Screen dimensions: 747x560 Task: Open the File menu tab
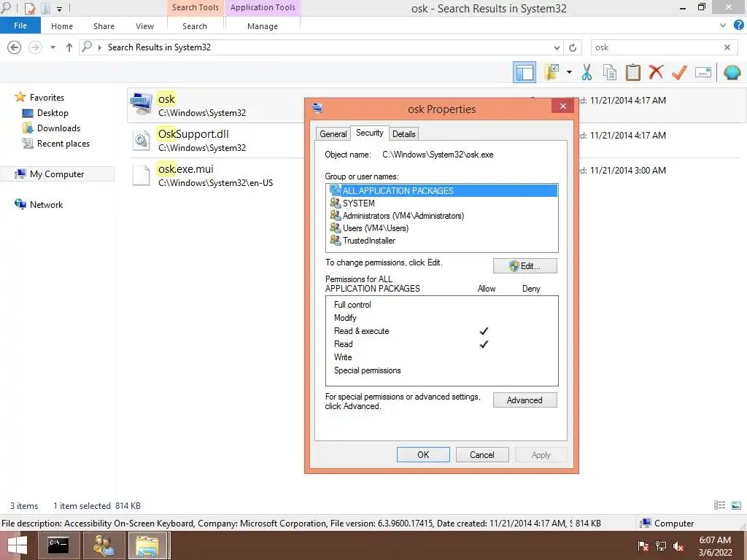point(20,26)
